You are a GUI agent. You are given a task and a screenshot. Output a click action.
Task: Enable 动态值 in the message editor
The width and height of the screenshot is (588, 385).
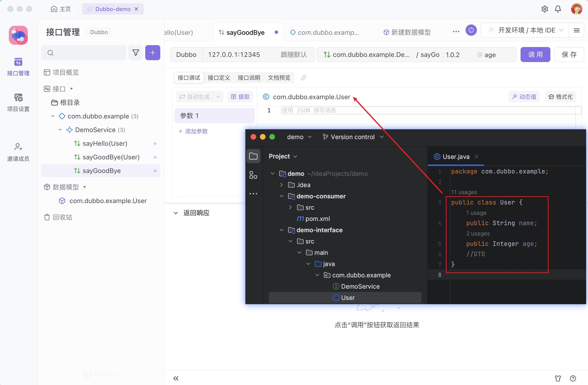[x=524, y=97]
